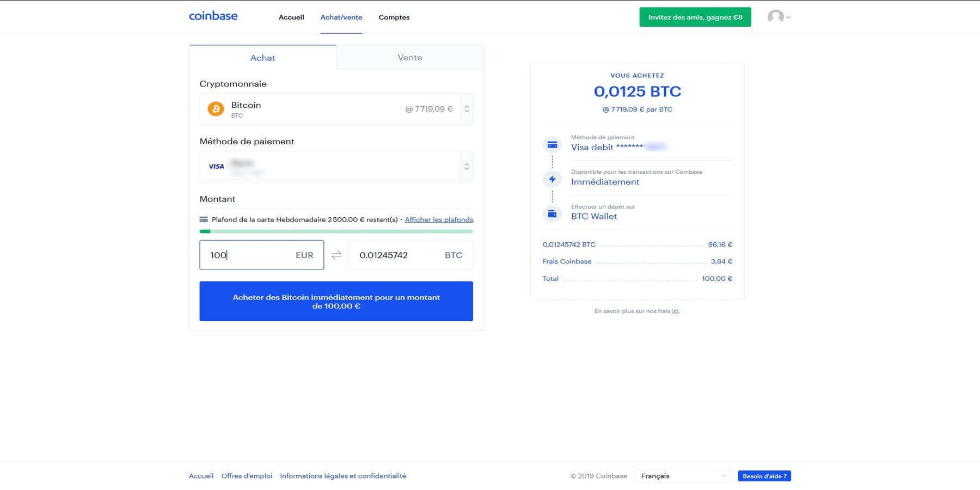Image resolution: width=980 pixels, height=490 pixels.
Task: Open Achat/vente in top navigation
Action: (341, 17)
